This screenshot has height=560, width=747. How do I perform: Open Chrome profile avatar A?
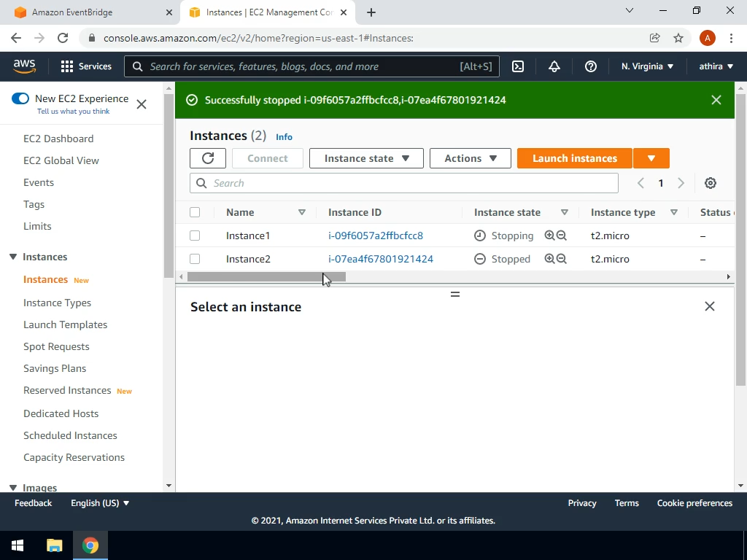[x=708, y=38]
